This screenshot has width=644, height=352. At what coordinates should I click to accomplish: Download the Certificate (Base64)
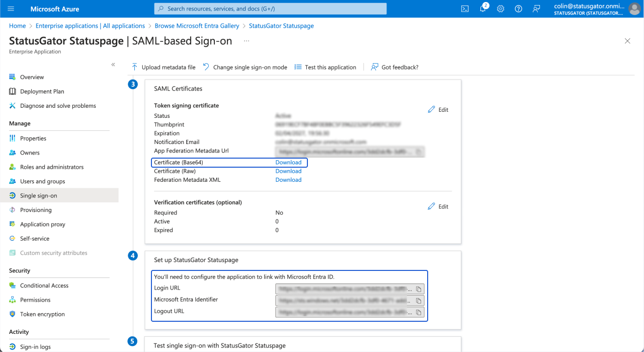288,163
